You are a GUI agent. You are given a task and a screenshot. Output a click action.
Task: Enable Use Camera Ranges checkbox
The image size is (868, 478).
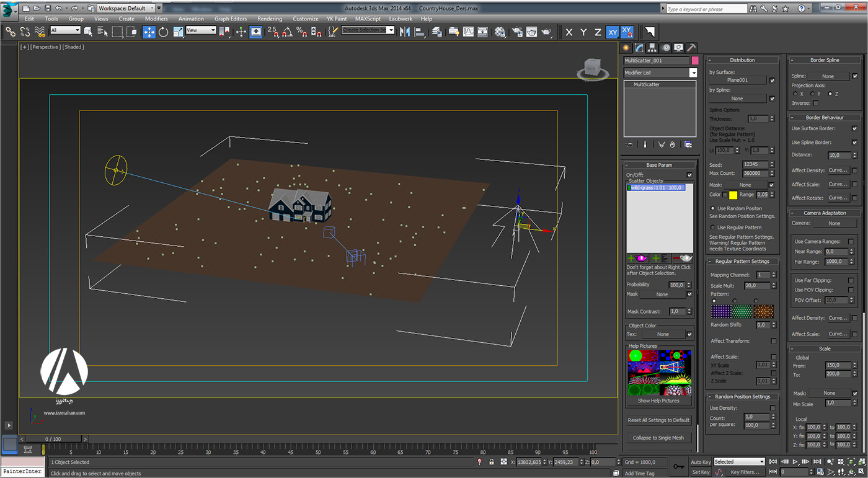coord(851,241)
